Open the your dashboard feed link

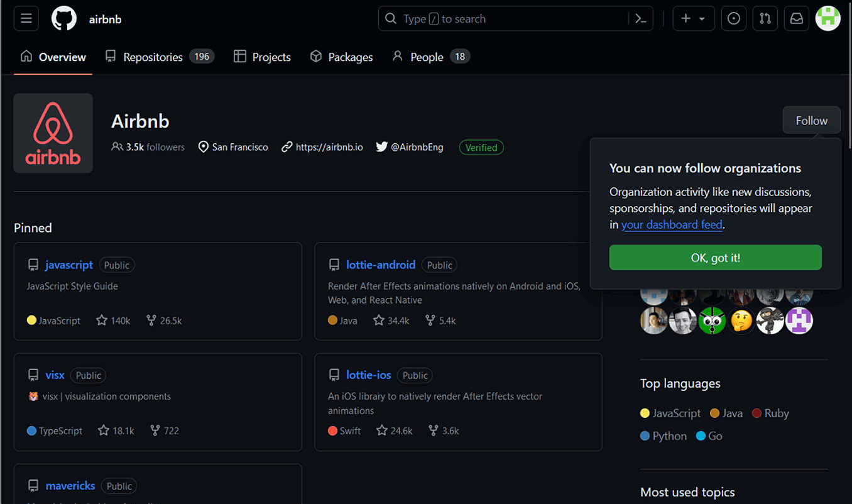[672, 224]
